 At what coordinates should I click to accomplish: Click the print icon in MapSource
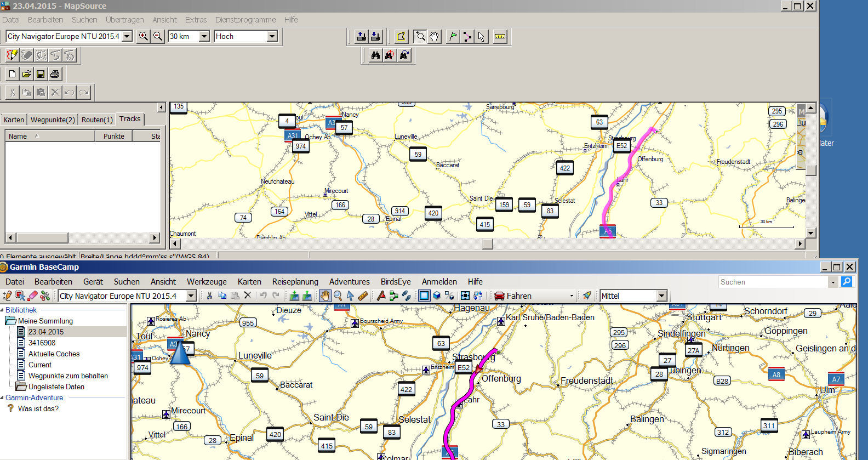55,74
